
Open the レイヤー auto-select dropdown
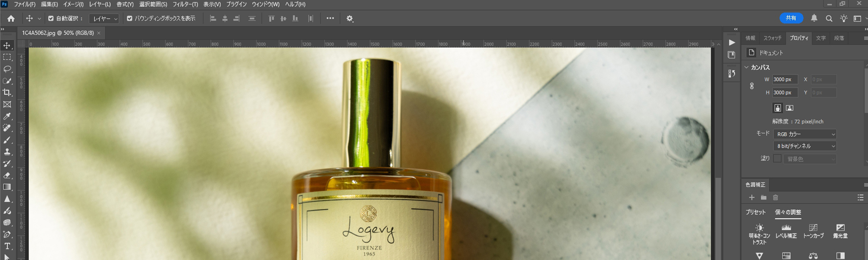coord(104,19)
